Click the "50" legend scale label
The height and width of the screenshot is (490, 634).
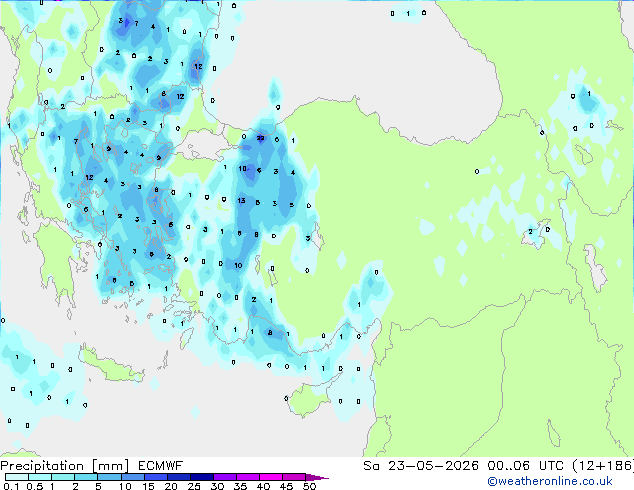[x=310, y=486]
